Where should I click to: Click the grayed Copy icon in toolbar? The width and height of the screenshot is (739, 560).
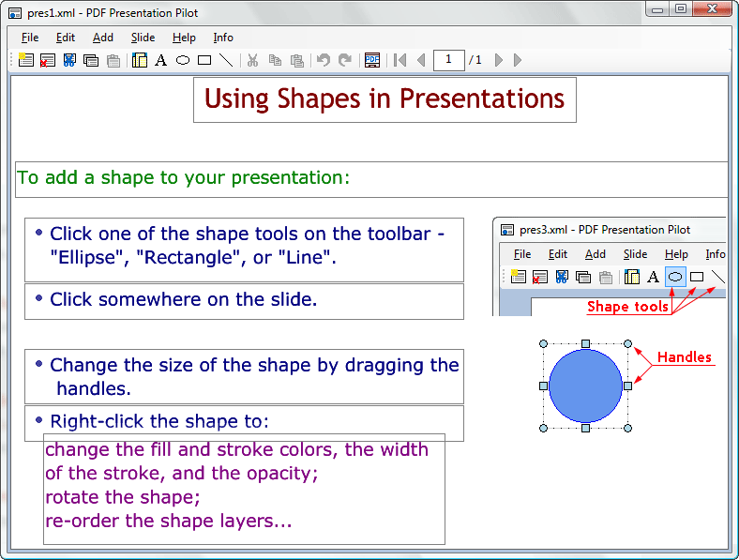[x=275, y=60]
